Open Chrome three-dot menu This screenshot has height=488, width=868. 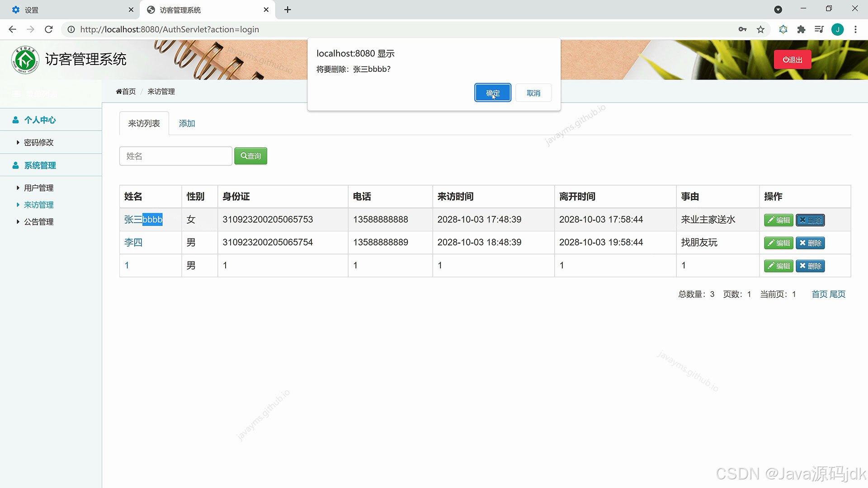point(855,29)
